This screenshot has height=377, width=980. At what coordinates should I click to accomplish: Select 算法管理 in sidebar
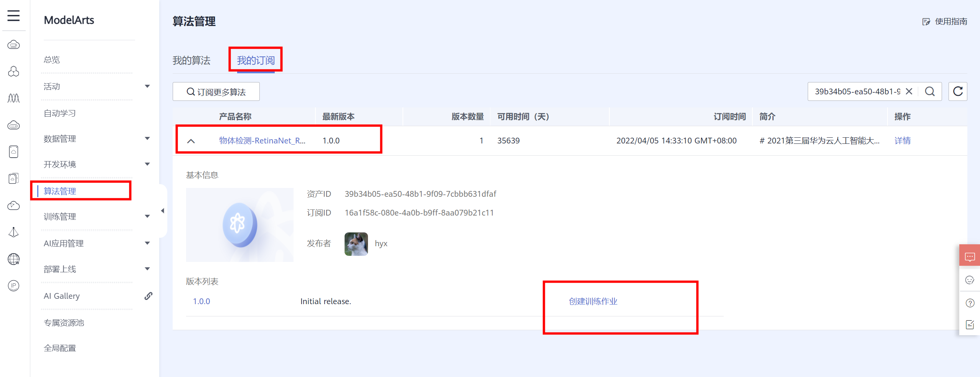pos(60,191)
